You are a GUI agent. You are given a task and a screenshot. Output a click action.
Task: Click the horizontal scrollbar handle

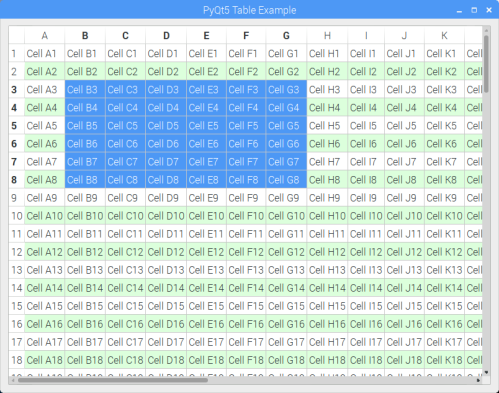point(113,380)
